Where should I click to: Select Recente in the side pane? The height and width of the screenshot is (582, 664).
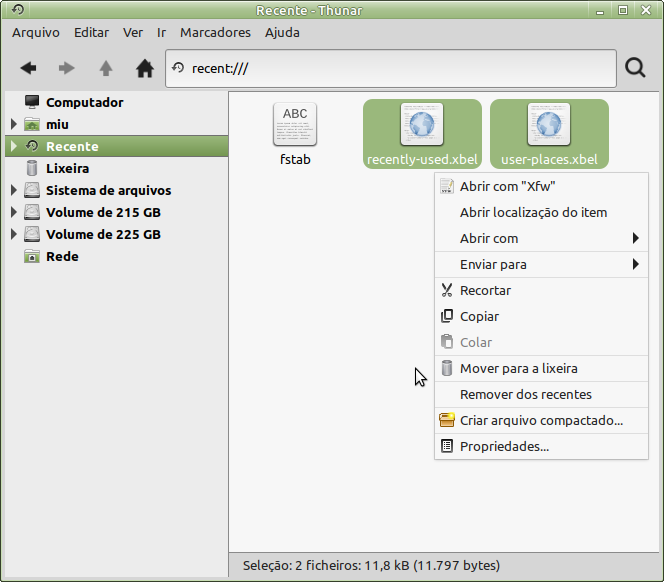coord(117,146)
